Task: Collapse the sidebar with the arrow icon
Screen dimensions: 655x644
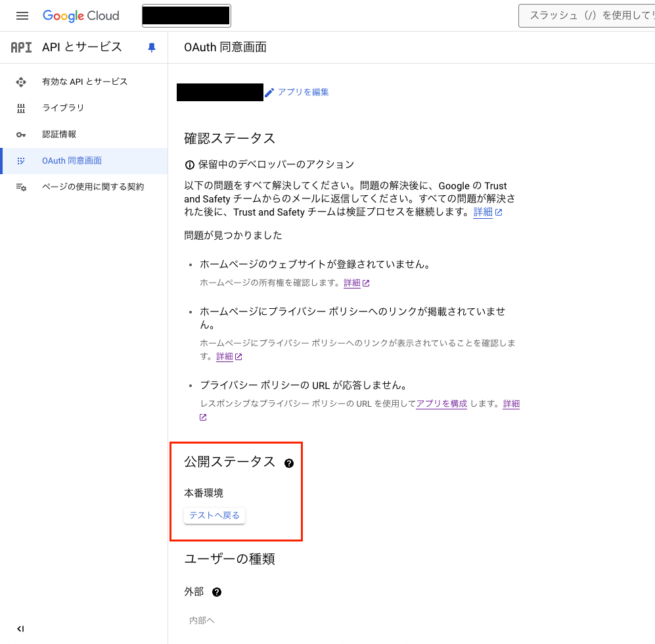Action: click(x=20, y=628)
